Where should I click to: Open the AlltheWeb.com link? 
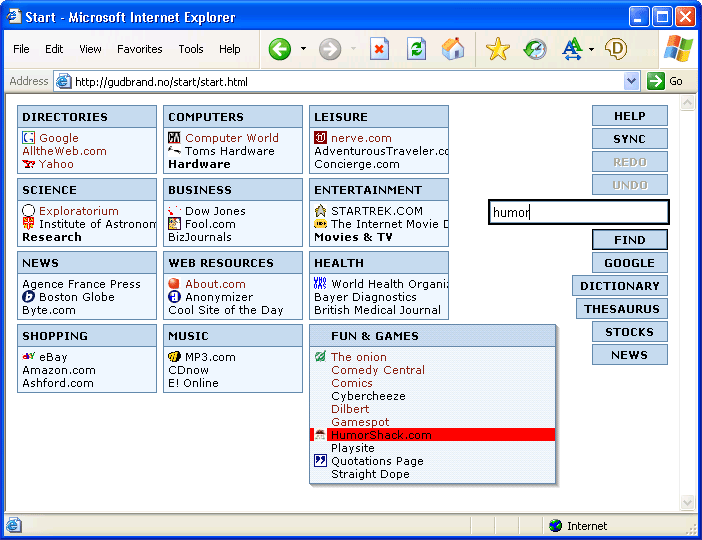coord(64,151)
